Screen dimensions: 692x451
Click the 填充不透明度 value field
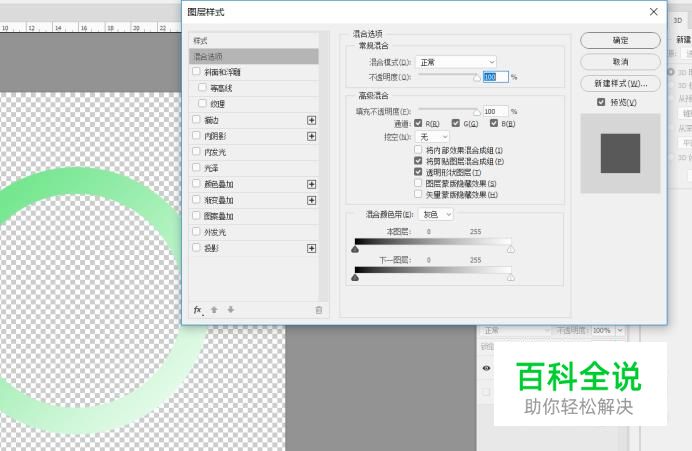(495, 111)
